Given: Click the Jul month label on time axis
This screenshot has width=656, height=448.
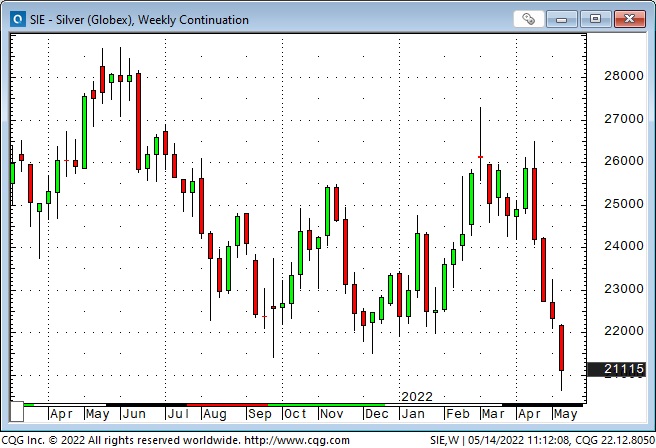Looking at the screenshot, I should coord(178,414).
